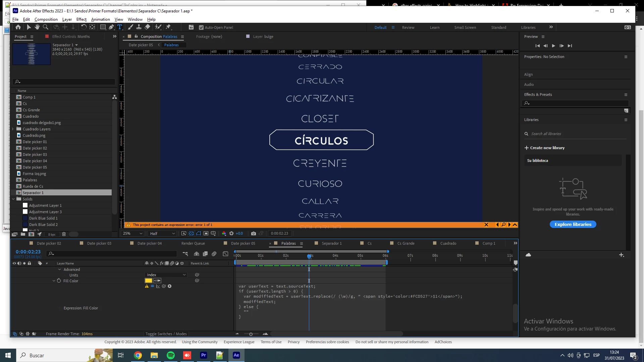This screenshot has height=362, width=644.
Task: Select the Pen tool
Action: (x=111, y=27)
